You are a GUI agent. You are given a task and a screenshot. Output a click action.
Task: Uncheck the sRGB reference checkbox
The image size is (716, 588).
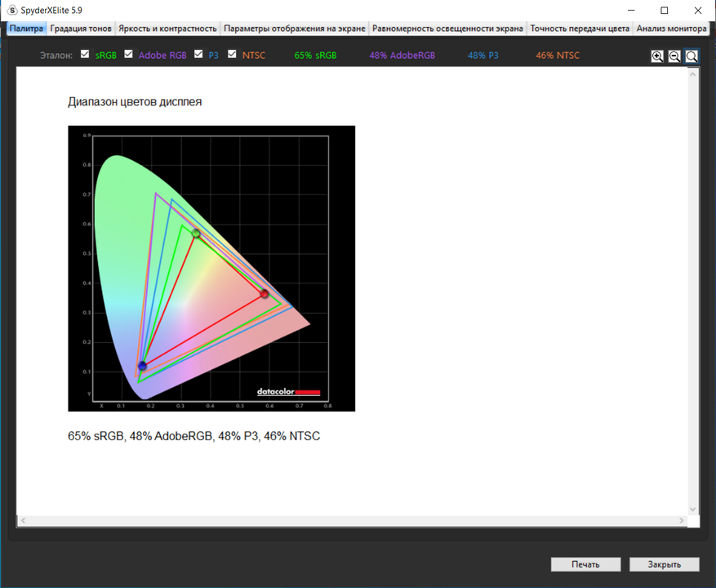(x=85, y=54)
